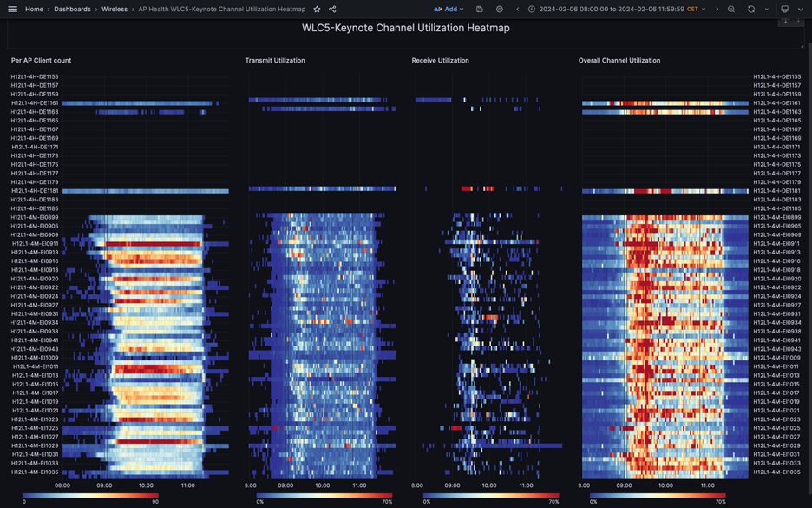Shift time range backward
Screen dimensions: 812x508
click(x=518, y=10)
